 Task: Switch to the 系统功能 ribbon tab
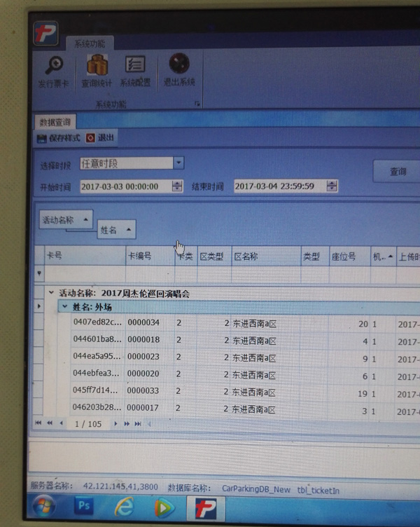pyautogui.click(x=90, y=43)
